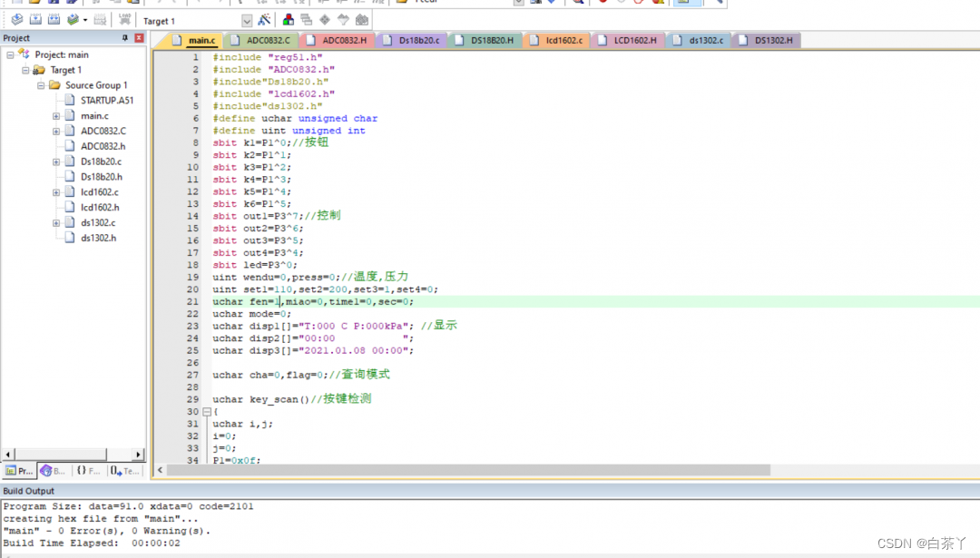980x558 pixels.
Task: Open the Pack Installer icon
Action: coord(362,20)
